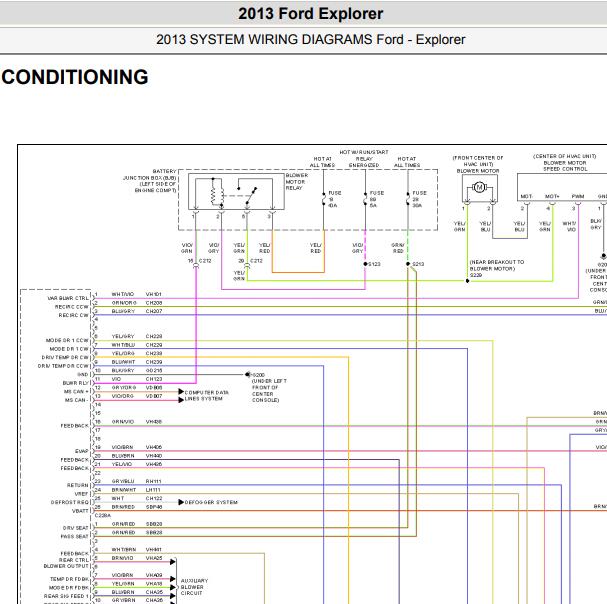The height and width of the screenshot is (604, 607).
Task: Select the 'MS CAN -' pin label
Action: [77, 400]
